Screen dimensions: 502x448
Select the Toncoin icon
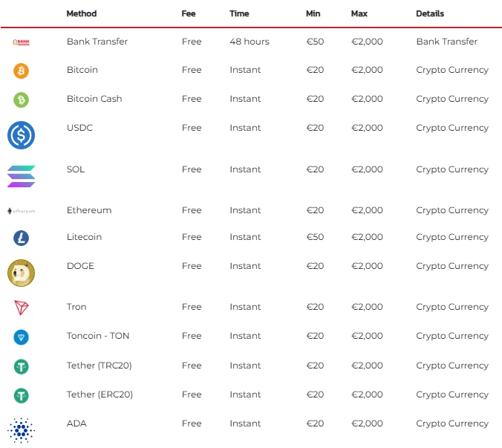tap(22, 337)
